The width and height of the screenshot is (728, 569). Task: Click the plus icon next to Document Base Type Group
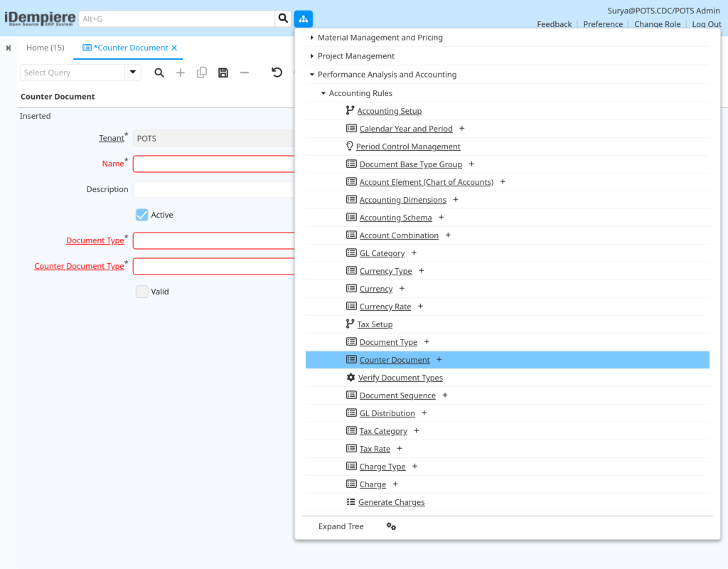(471, 164)
